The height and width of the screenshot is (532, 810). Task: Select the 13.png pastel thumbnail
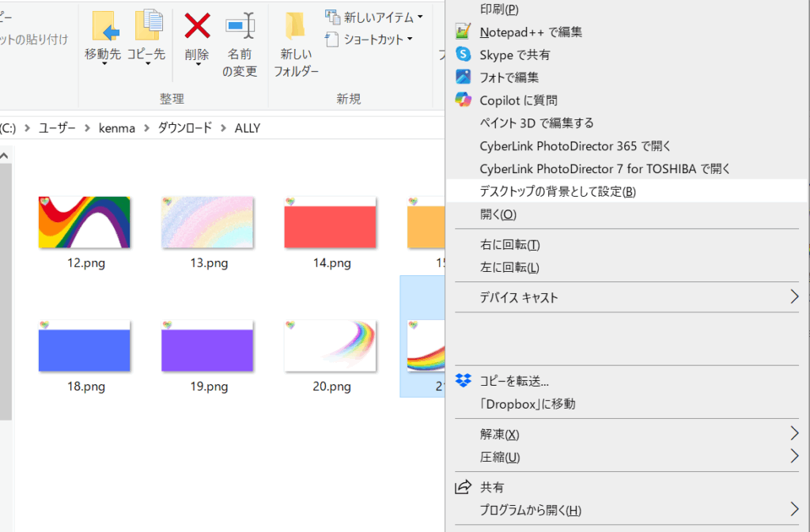pos(207,222)
